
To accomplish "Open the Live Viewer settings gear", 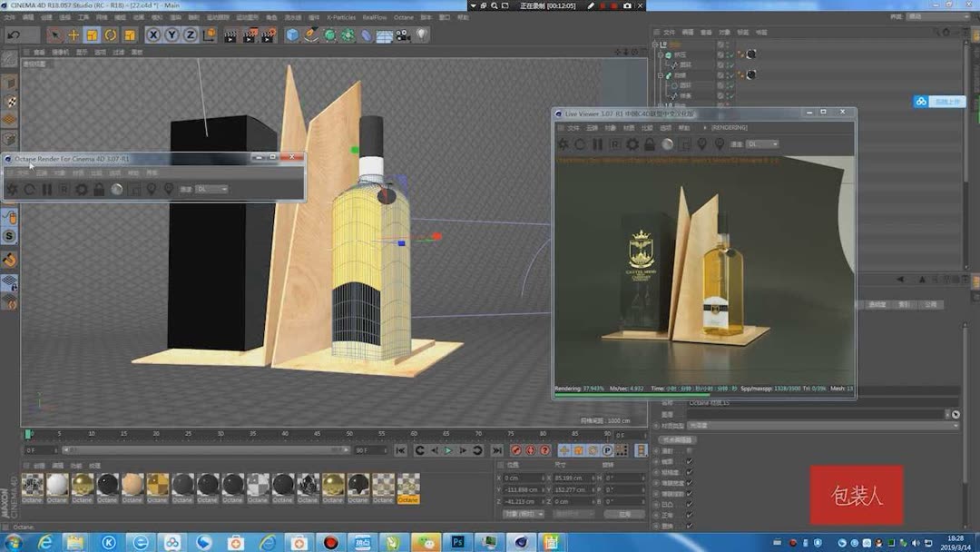I will click(x=632, y=144).
